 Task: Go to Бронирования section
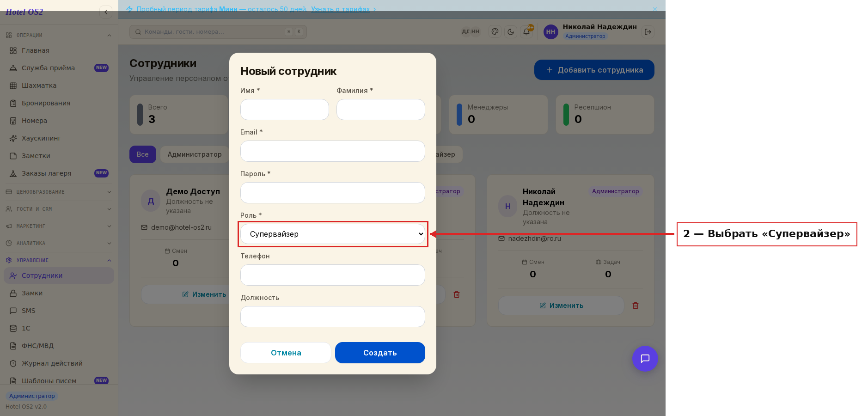tap(59, 103)
